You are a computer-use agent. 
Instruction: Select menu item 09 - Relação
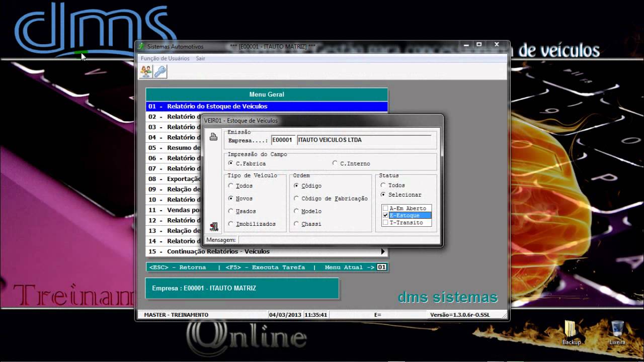tap(174, 189)
